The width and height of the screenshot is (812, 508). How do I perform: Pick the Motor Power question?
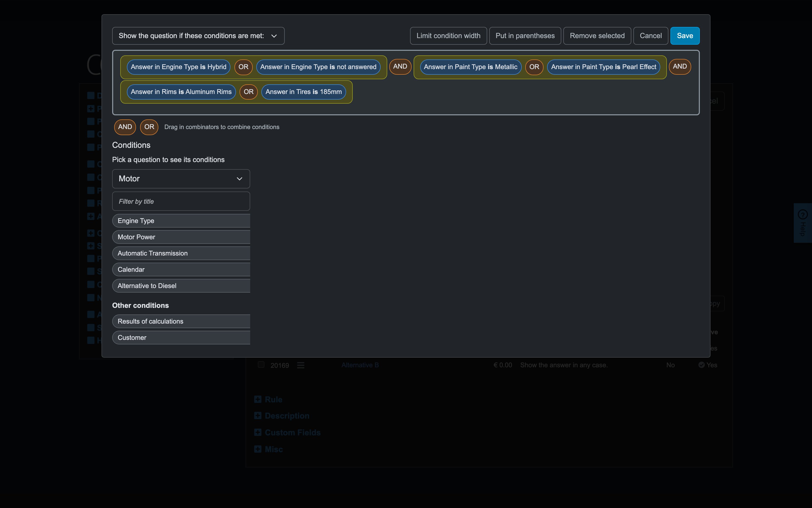click(x=181, y=237)
